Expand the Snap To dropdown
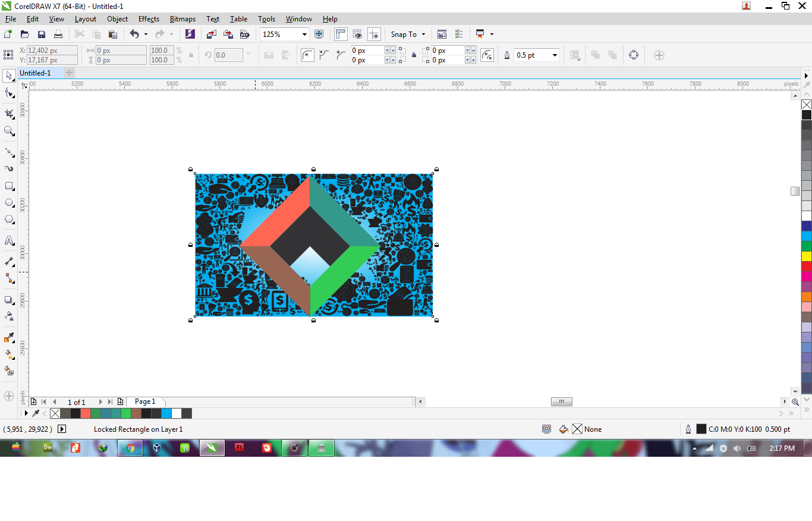 423,34
